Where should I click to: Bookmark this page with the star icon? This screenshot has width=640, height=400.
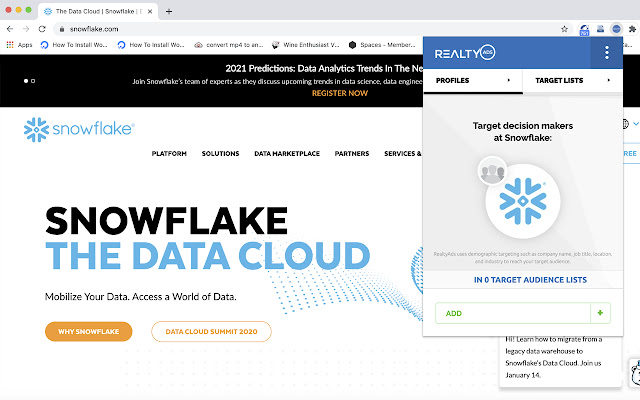564,29
